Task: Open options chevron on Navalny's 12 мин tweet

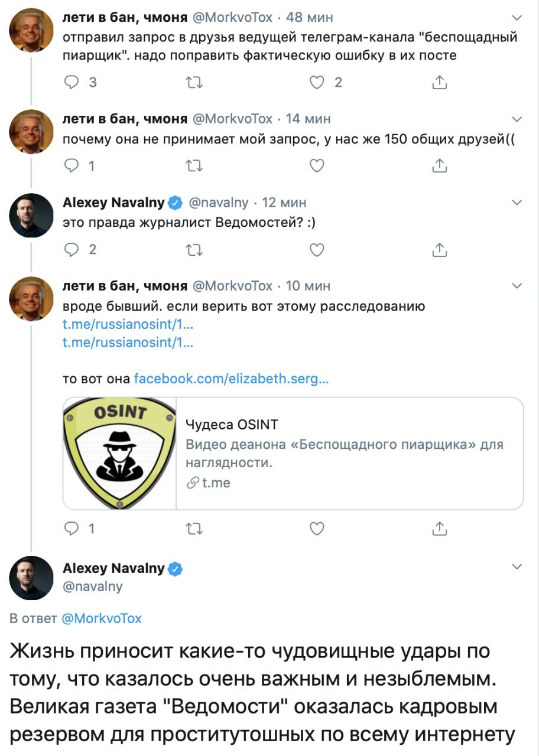Action: point(517,203)
